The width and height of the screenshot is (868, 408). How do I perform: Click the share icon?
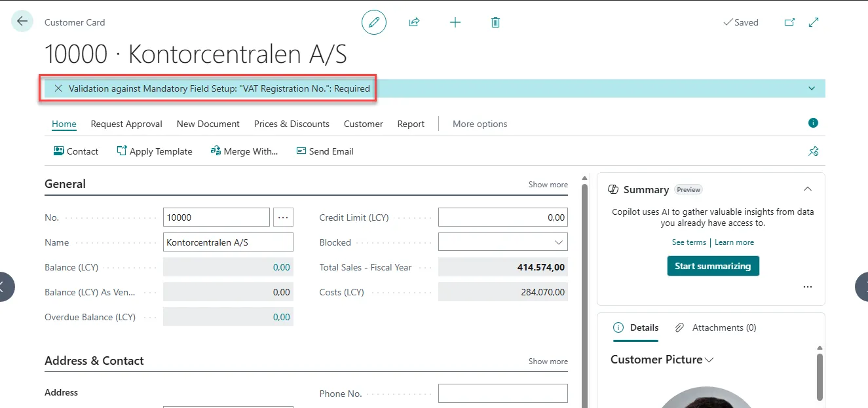coord(414,22)
